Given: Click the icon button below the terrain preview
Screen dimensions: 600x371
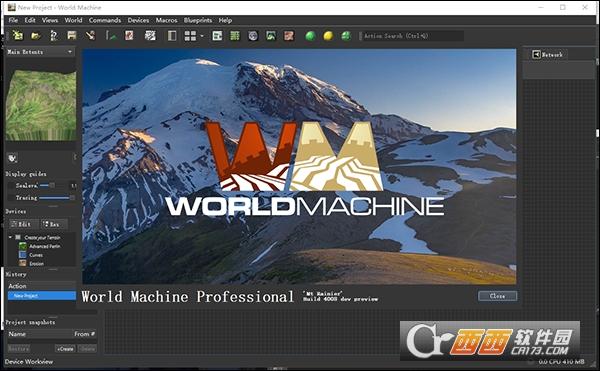Looking at the screenshot, I should coord(12,158).
